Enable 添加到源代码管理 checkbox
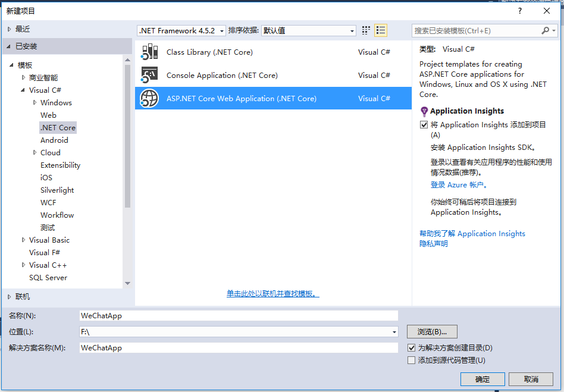564x392 pixels. click(412, 360)
